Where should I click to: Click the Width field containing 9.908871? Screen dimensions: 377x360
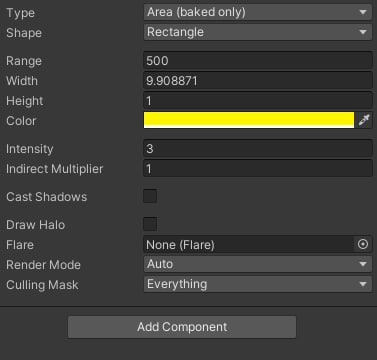click(x=258, y=80)
